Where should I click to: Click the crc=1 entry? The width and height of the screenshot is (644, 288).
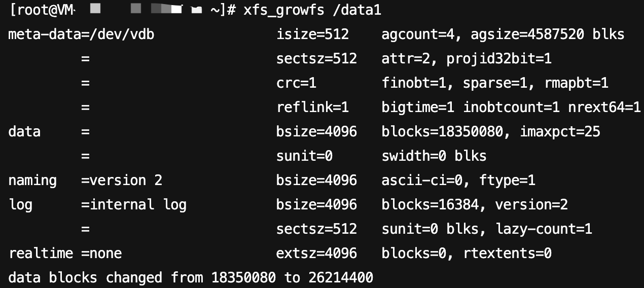[x=296, y=83]
